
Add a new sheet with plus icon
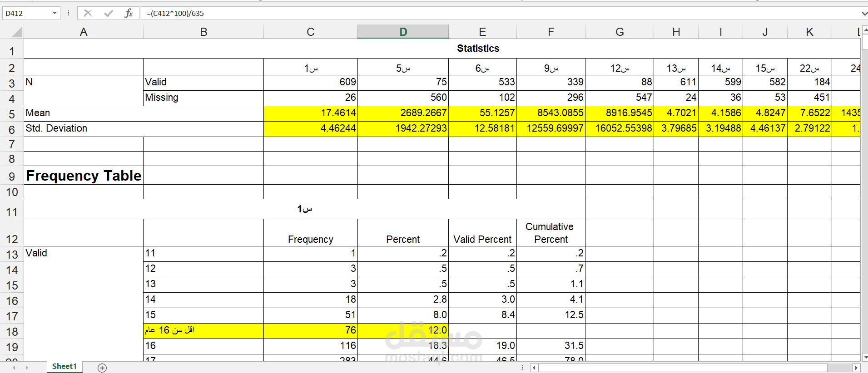click(102, 368)
